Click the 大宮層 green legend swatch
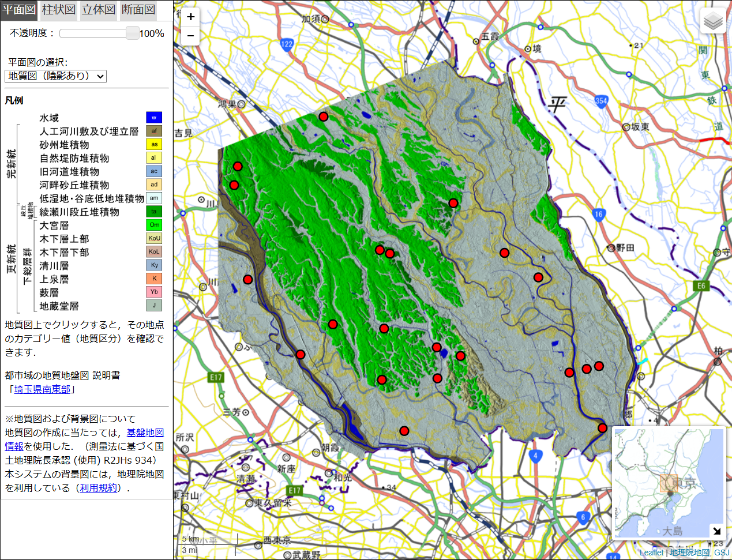The image size is (732, 560). click(x=154, y=225)
